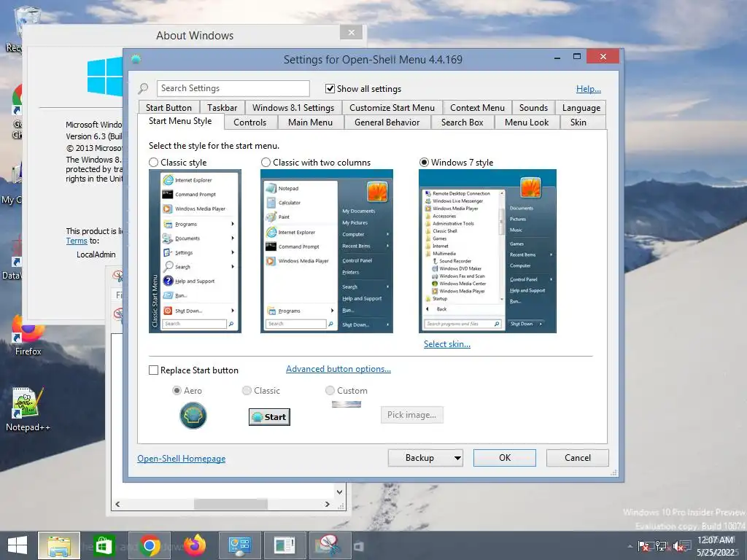Open the Windows 8.1 Settings tab
The image size is (747, 560).
(x=293, y=108)
